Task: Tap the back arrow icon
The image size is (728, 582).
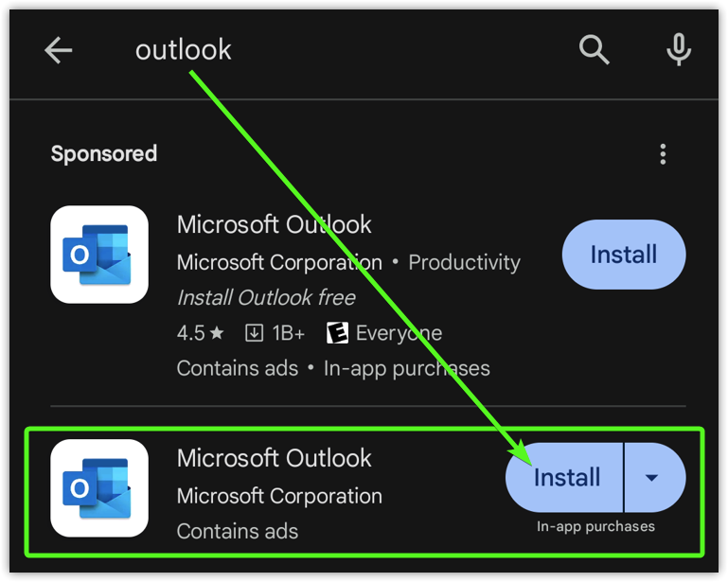Action: pos(59,49)
